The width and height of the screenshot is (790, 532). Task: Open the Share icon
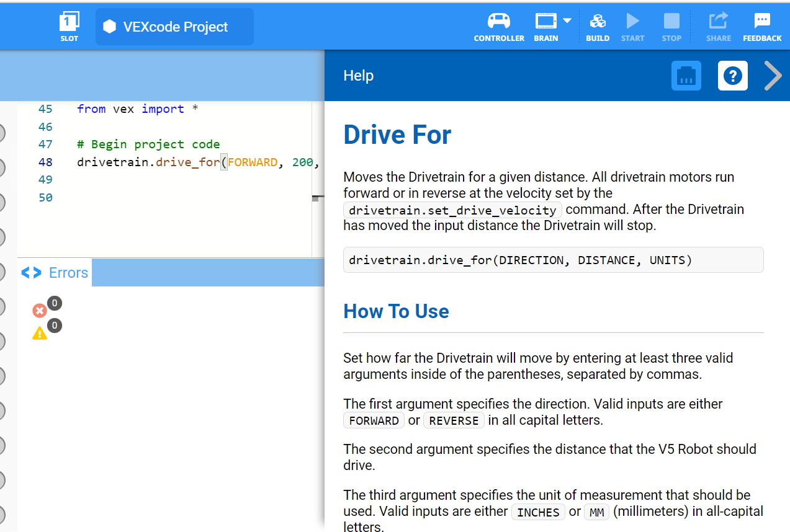click(x=718, y=27)
